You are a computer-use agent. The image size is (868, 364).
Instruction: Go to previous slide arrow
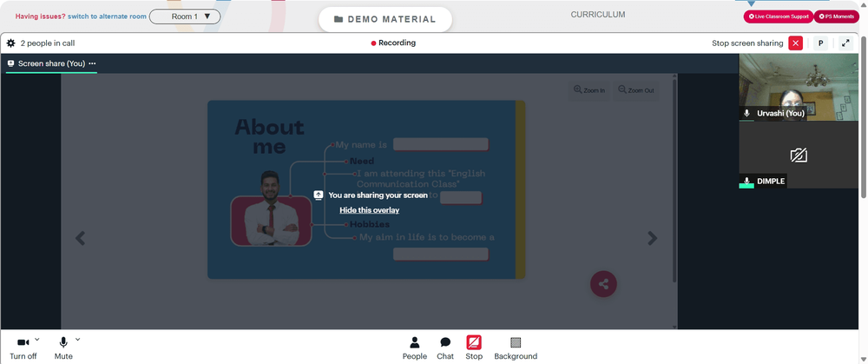tap(80, 238)
